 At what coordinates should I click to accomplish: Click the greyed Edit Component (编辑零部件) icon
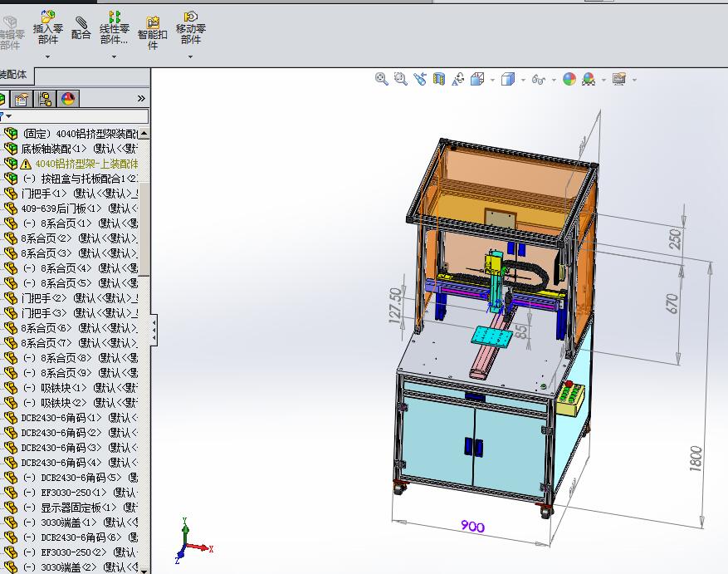point(11,32)
